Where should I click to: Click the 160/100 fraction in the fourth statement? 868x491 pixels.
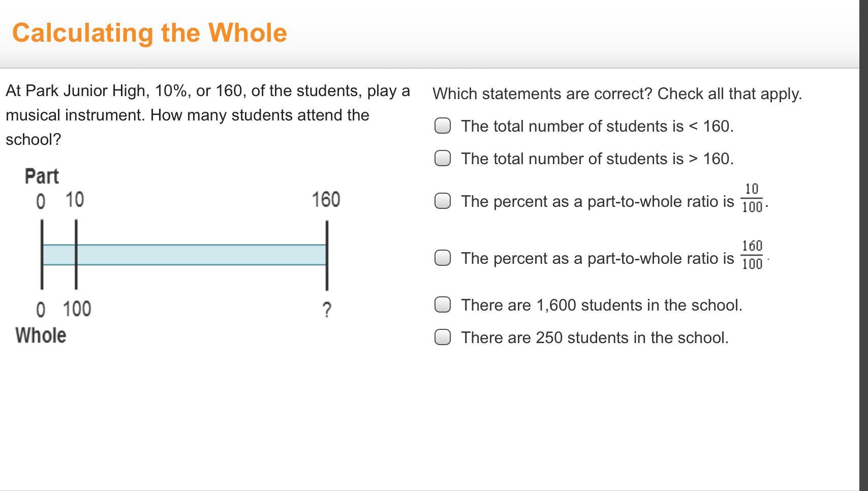(x=752, y=255)
